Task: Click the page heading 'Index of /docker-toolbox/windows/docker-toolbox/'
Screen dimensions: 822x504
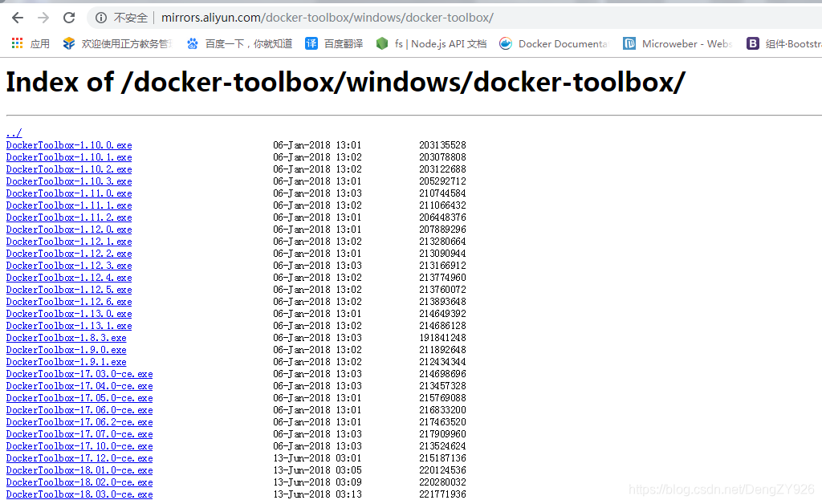Action: [x=345, y=82]
